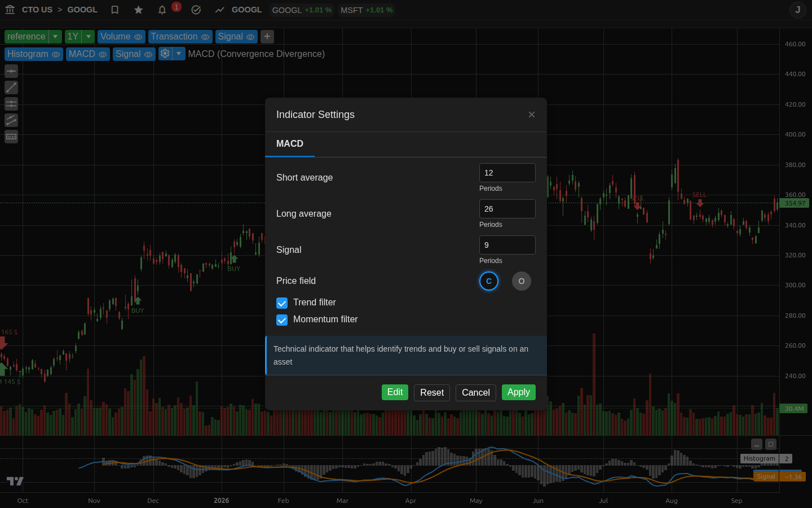Select the MSFT +1.01 % ticker chip
Image resolution: width=812 pixels, height=508 pixels.
coord(367,10)
